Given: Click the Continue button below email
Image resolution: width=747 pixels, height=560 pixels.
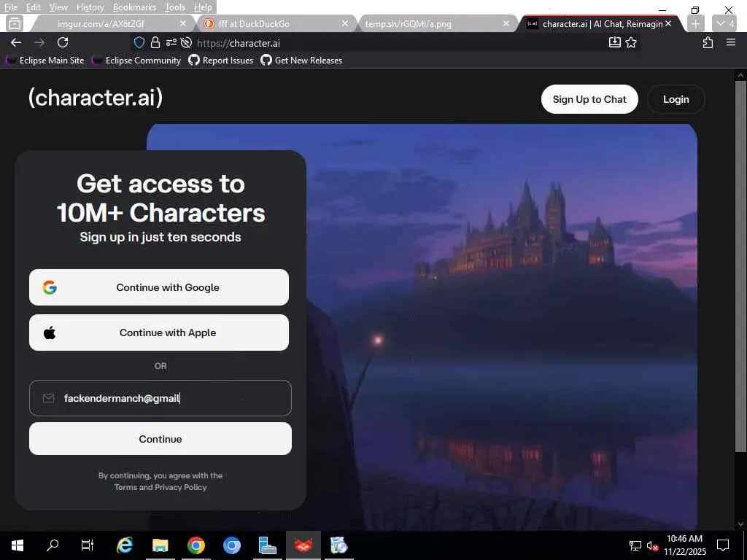Looking at the screenshot, I should click(160, 439).
